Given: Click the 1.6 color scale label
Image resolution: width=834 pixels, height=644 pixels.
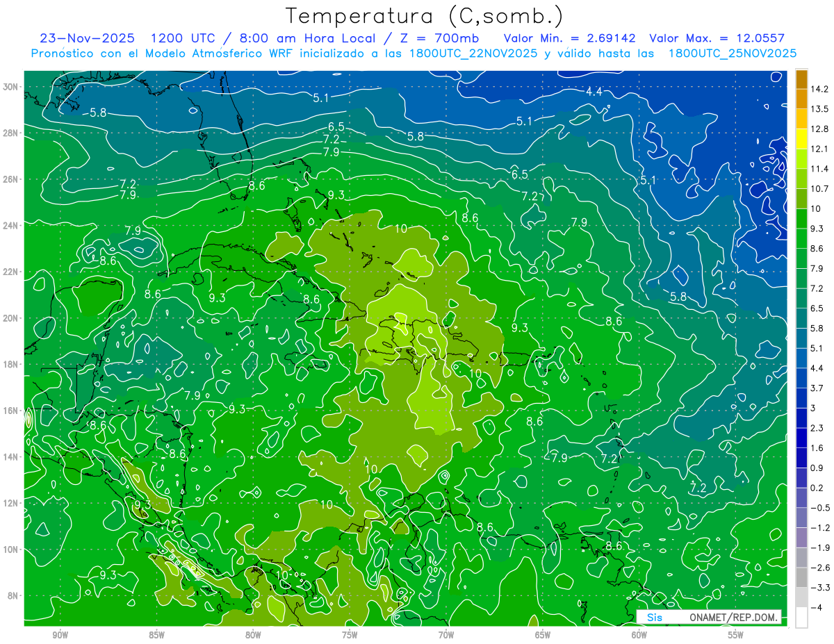Looking at the screenshot, I should coord(817,448).
